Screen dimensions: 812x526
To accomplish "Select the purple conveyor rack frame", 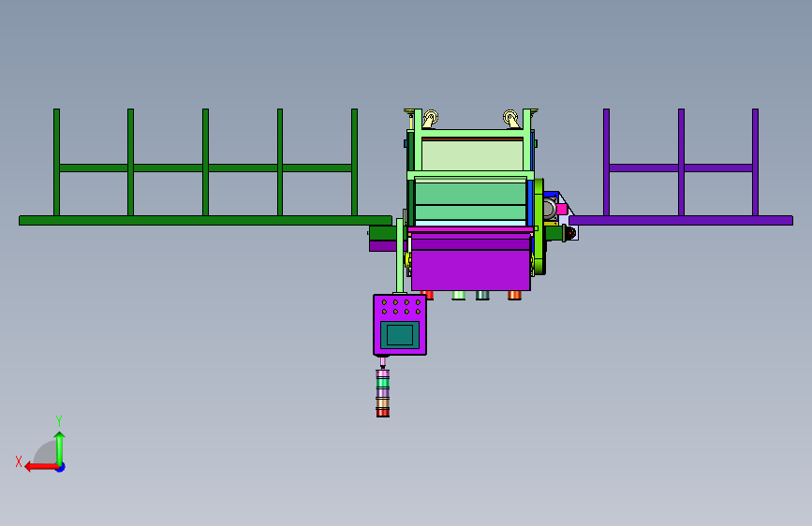I will click(x=681, y=220).
